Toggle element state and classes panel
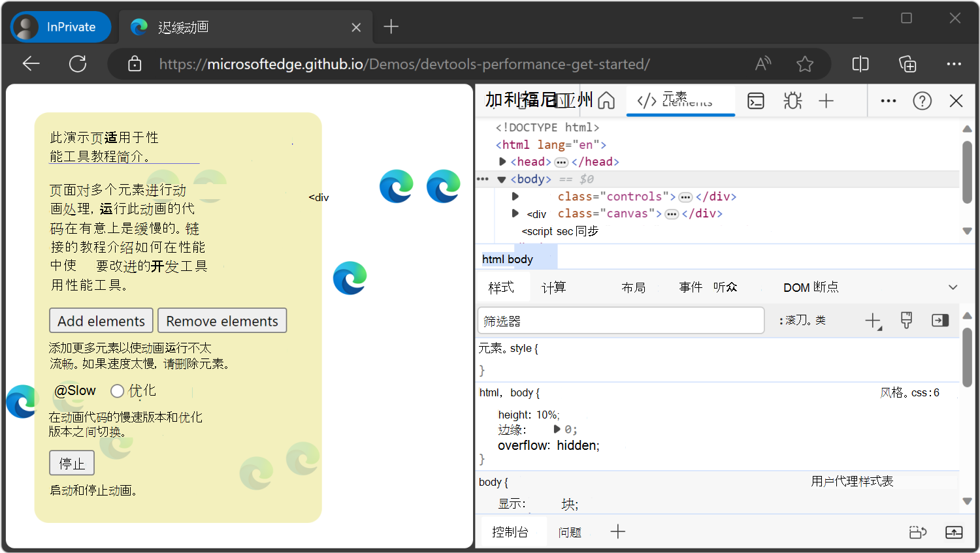This screenshot has height=553, width=980. [x=802, y=321]
